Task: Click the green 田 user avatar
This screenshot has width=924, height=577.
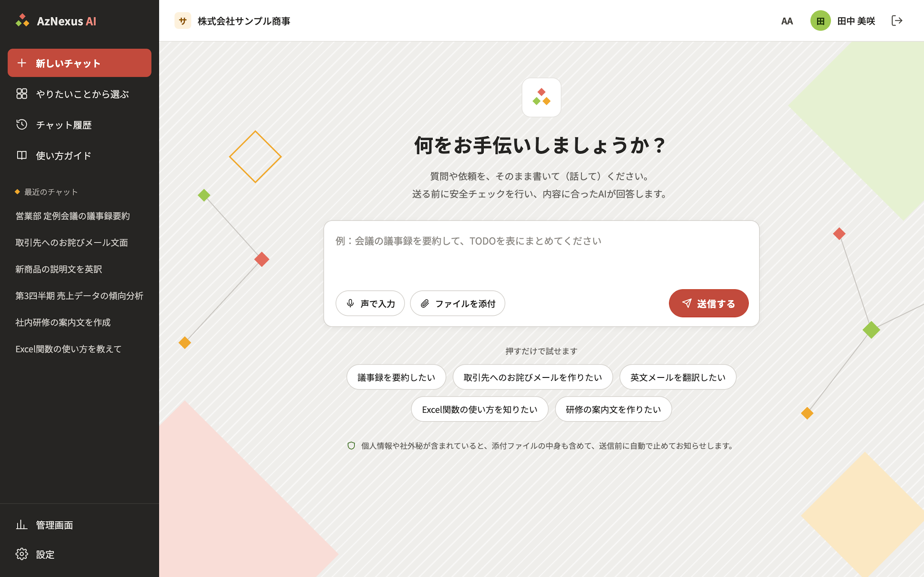Action: pos(821,21)
